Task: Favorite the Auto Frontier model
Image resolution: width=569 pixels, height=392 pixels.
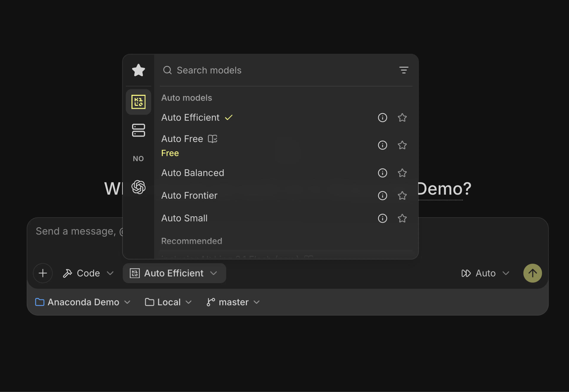Action: [402, 196]
